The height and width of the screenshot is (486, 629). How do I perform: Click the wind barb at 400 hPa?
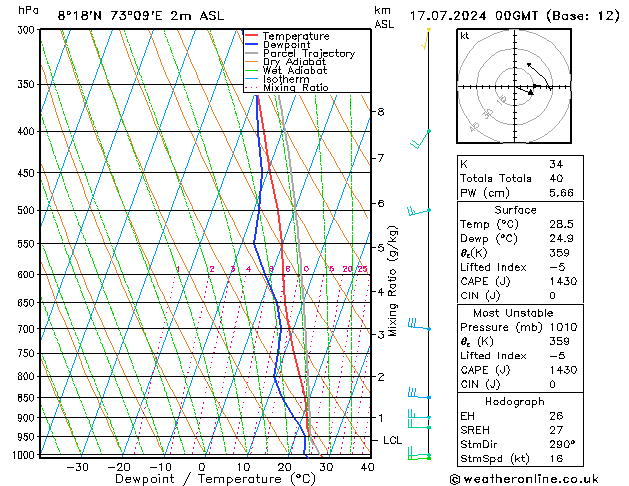pos(420,139)
